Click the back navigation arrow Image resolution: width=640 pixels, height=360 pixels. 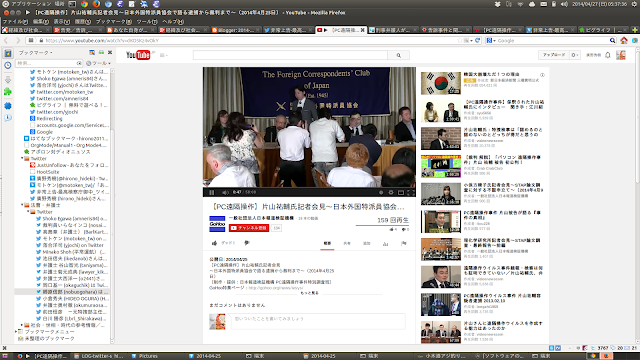(6, 40)
